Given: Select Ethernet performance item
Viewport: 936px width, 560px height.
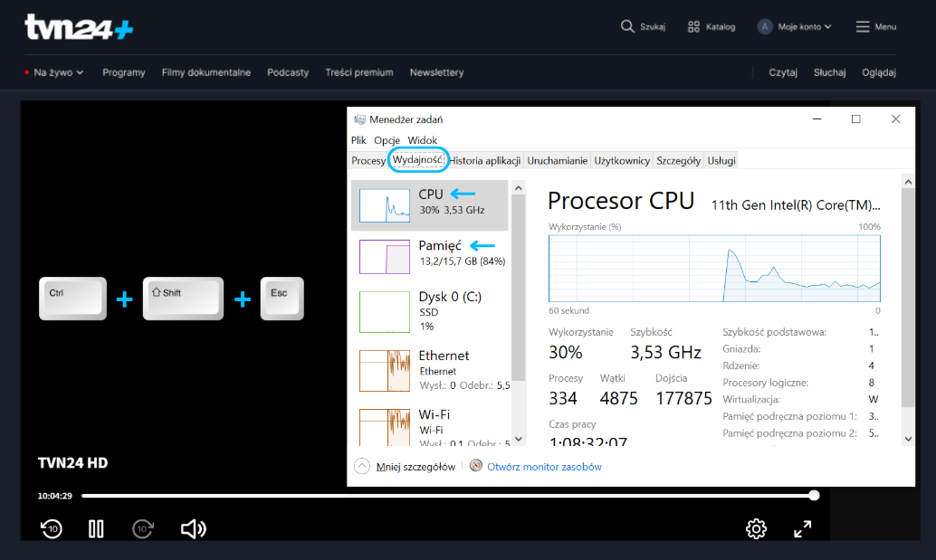Looking at the screenshot, I should (x=430, y=370).
